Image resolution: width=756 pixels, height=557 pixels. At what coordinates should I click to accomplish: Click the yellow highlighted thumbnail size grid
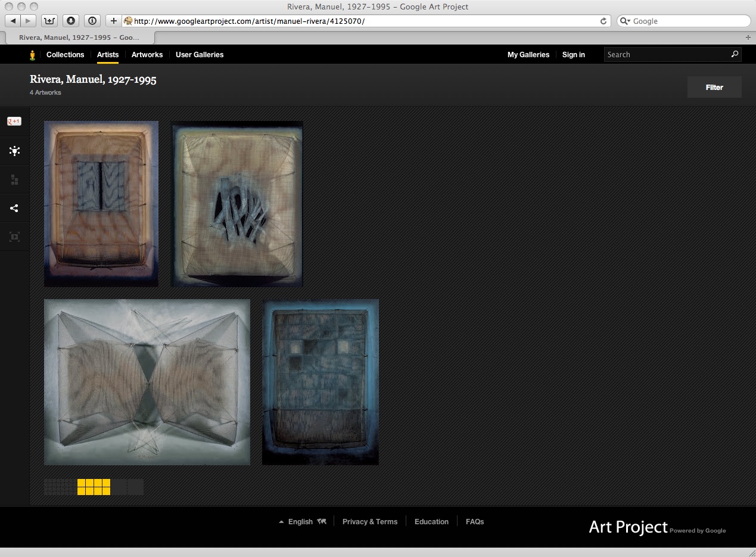[x=94, y=487]
